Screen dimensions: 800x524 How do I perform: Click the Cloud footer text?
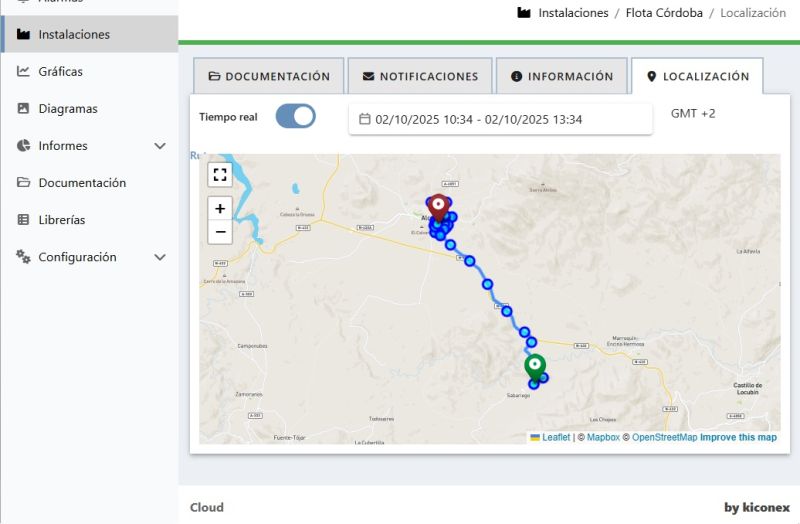click(207, 507)
